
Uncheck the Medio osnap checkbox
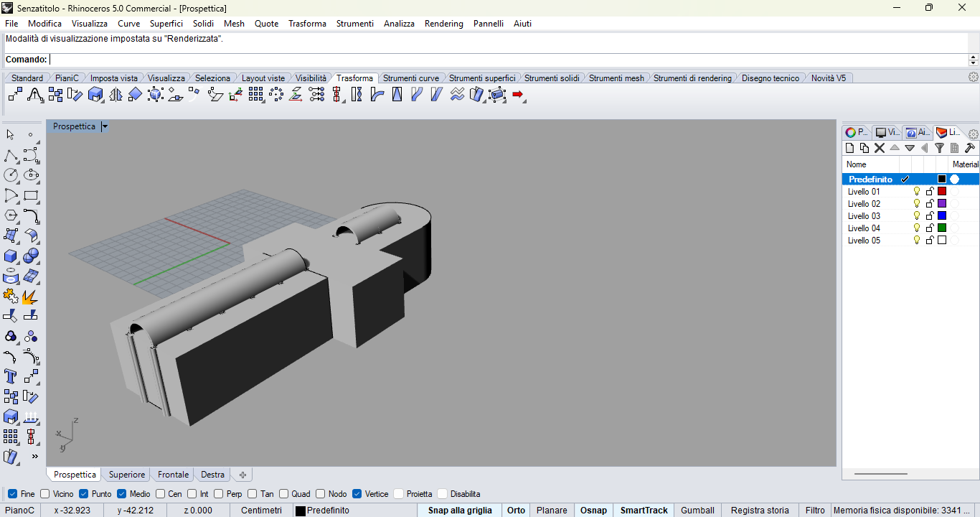(x=121, y=494)
